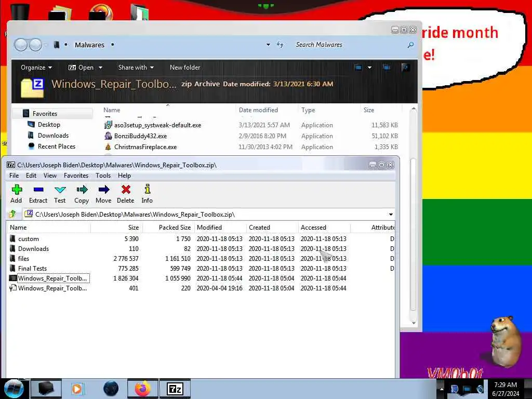This screenshot has width=532, height=399.
Task: Open the View menu in 7-Zip
Action: pos(50,176)
